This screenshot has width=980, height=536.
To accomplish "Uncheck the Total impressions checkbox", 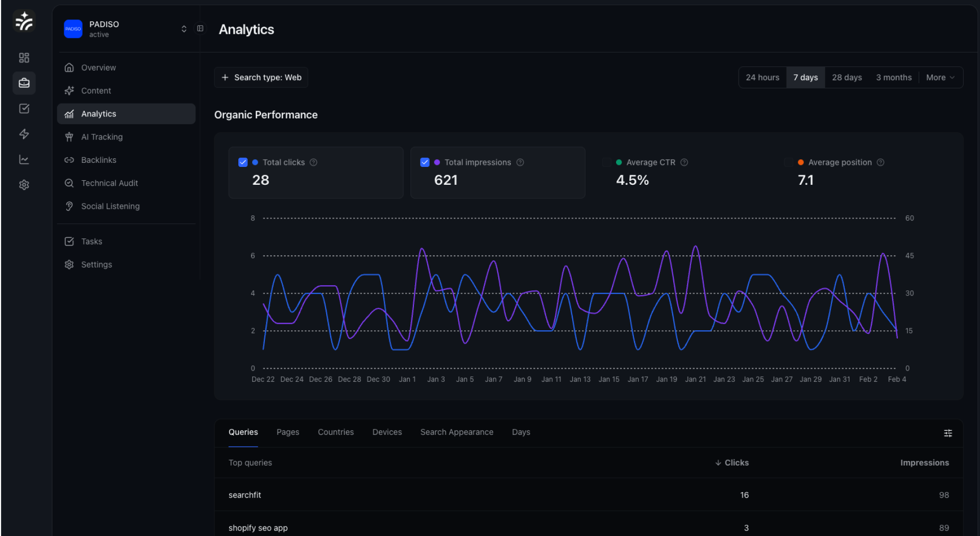I will pos(425,162).
